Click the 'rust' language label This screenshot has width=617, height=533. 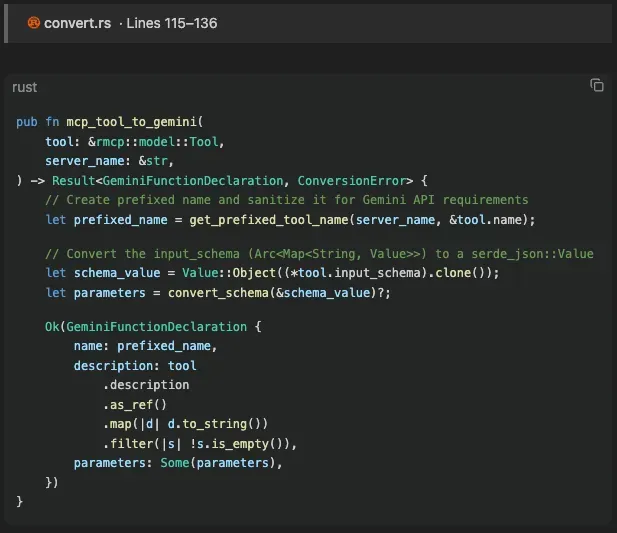pyautogui.click(x=24, y=87)
